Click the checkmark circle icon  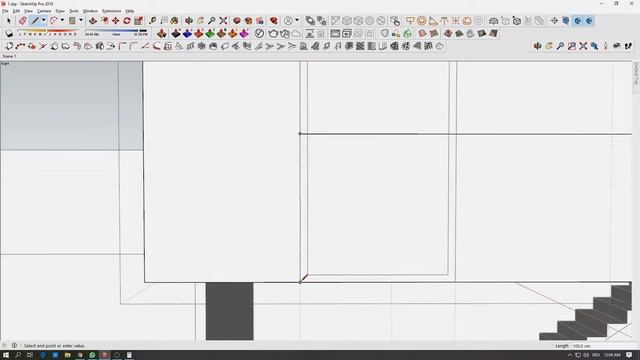click(x=259, y=33)
